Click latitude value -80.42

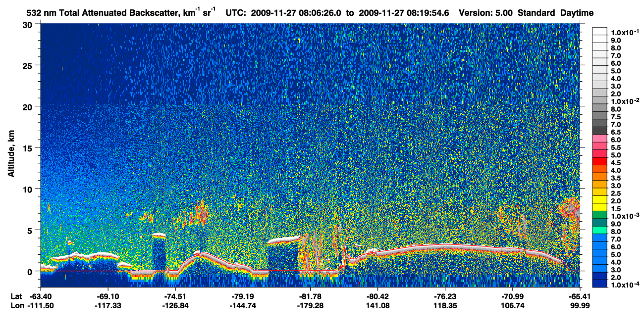377,296
